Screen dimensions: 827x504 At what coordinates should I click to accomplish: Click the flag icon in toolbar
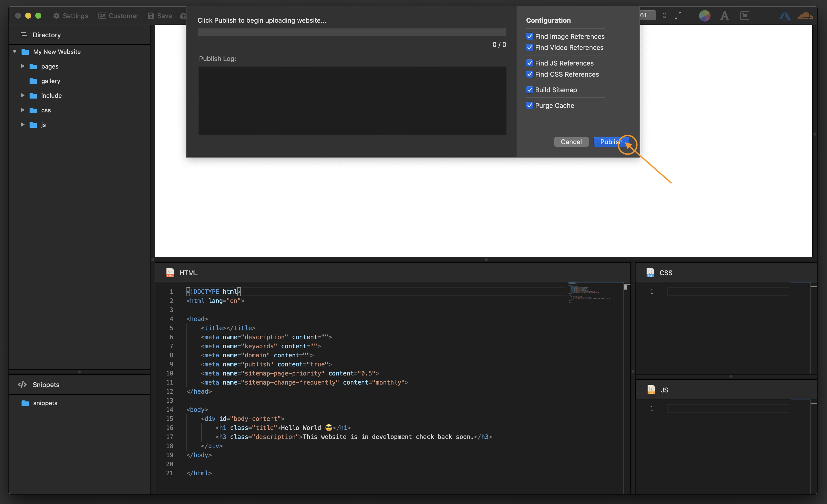tap(744, 15)
